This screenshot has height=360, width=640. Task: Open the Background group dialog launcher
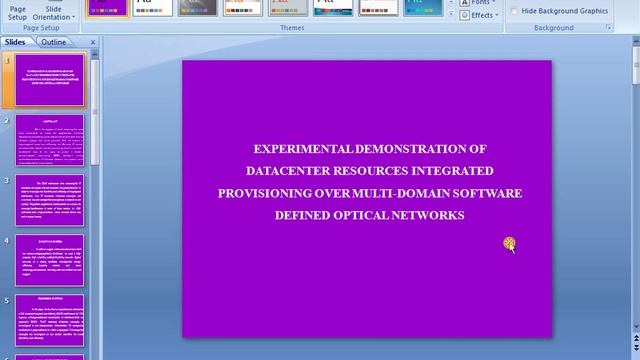point(608,28)
